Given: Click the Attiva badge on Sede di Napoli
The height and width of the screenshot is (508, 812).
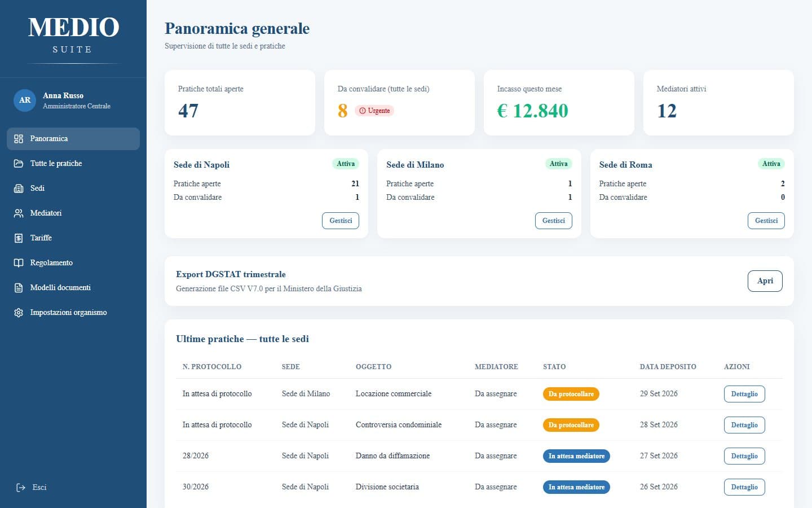Looking at the screenshot, I should point(346,164).
